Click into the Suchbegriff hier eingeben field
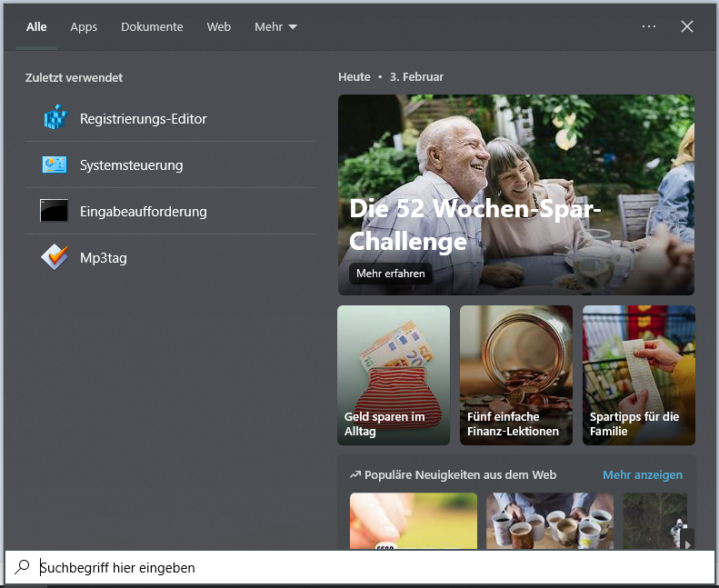Screen dimensions: 719x588 (x=364, y=568)
